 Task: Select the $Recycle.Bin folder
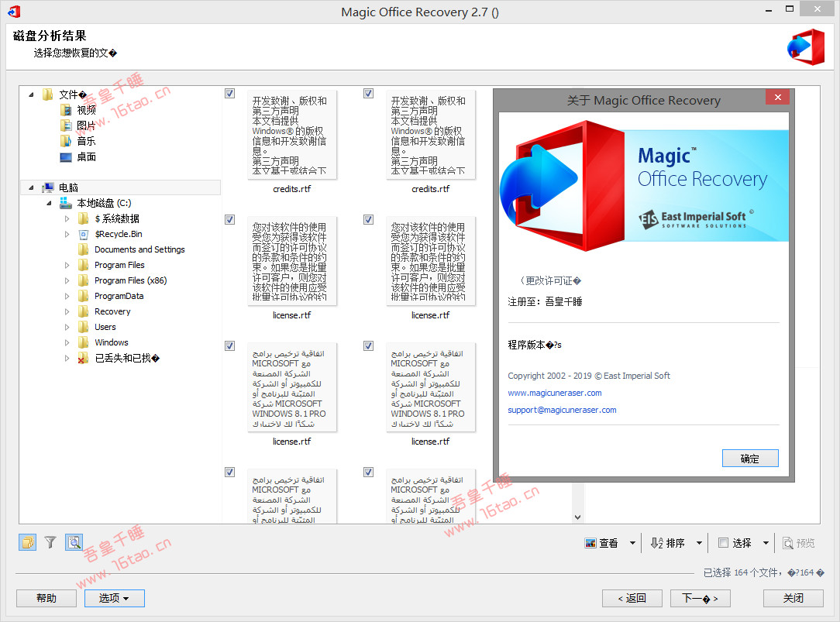click(x=118, y=234)
